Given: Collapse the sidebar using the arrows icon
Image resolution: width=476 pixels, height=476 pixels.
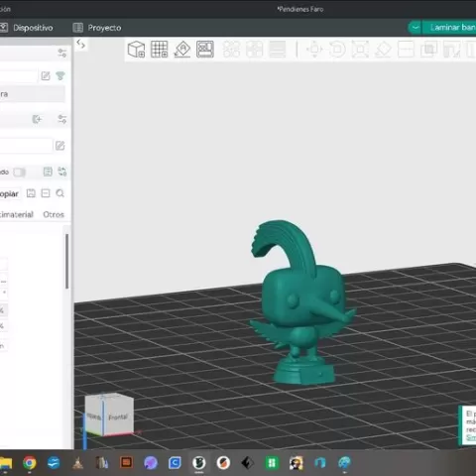Looking at the screenshot, I should (x=81, y=44).
